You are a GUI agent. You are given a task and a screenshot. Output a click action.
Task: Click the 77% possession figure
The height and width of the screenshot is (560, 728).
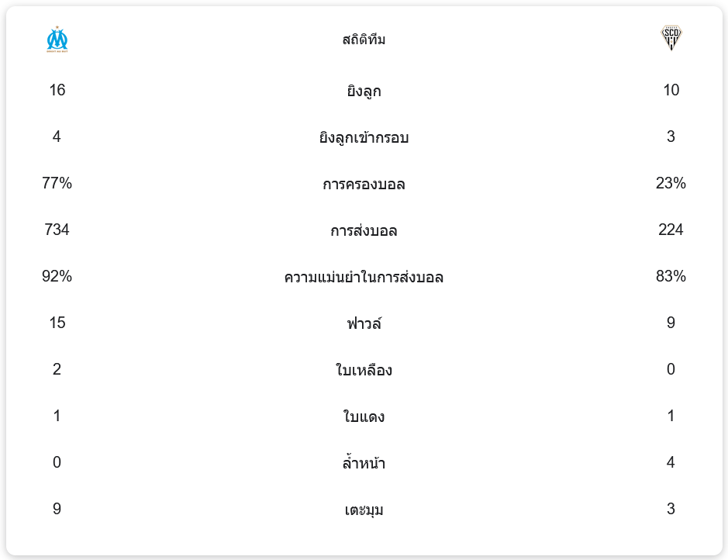click(57, 183)
